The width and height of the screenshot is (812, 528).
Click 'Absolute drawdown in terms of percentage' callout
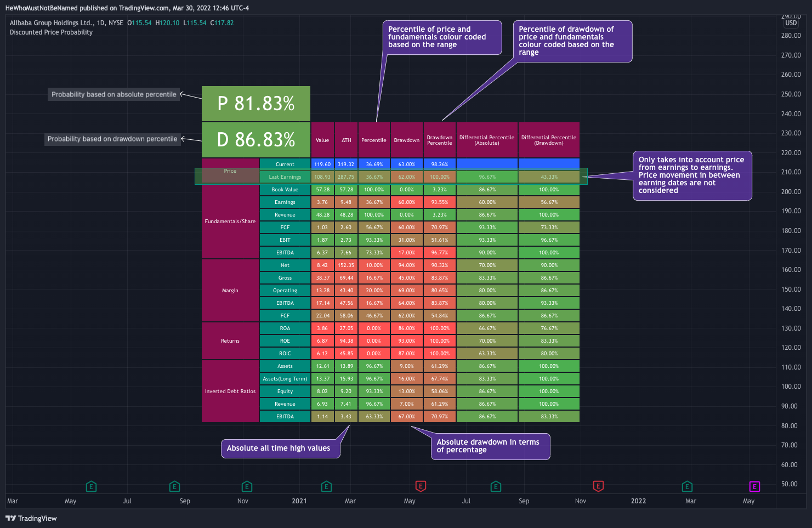pyautogui.click(x=490, y=446)
